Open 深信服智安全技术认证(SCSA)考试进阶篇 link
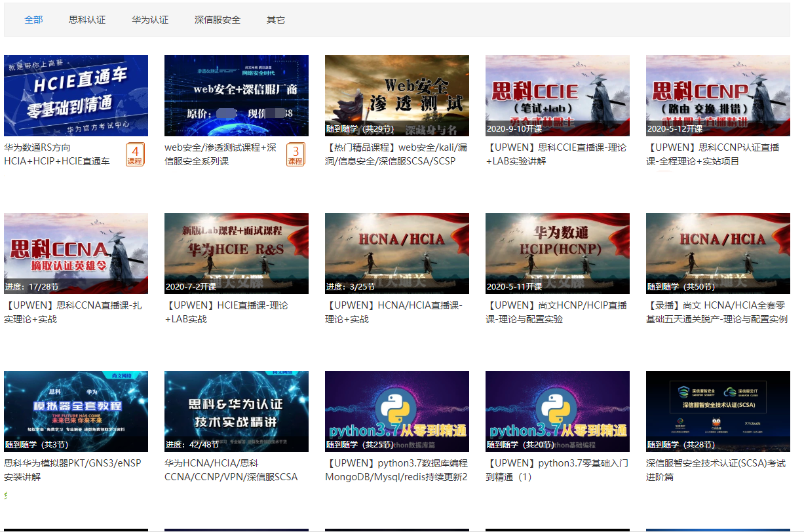 716,470
